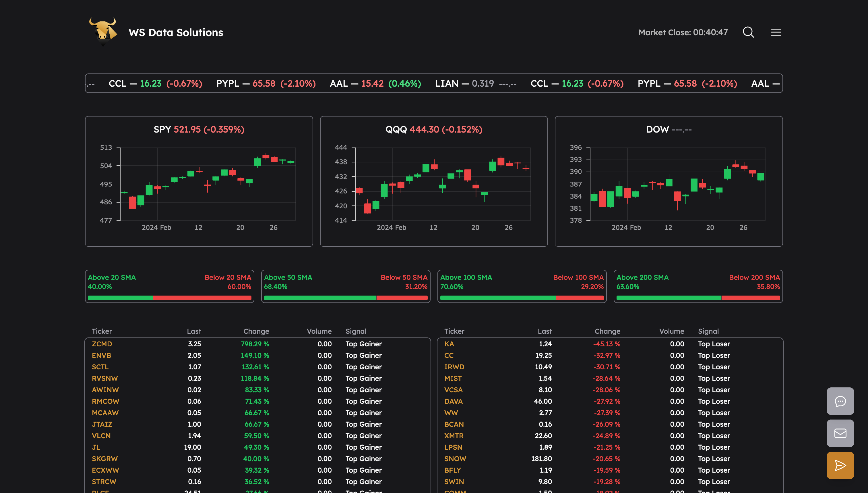Click the 50 SMA progress bar
Image resolution: width=868 pixels, height=493 pixels.
point(346,298)
